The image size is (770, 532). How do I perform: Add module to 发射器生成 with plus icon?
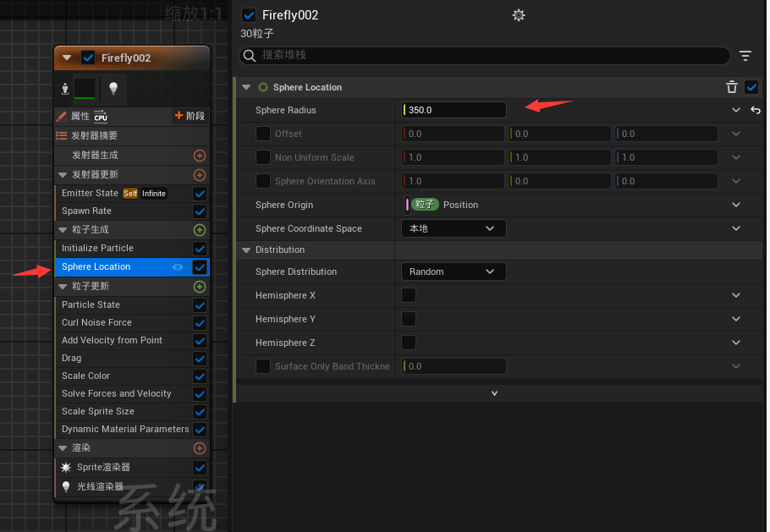[x=200, y=156]
